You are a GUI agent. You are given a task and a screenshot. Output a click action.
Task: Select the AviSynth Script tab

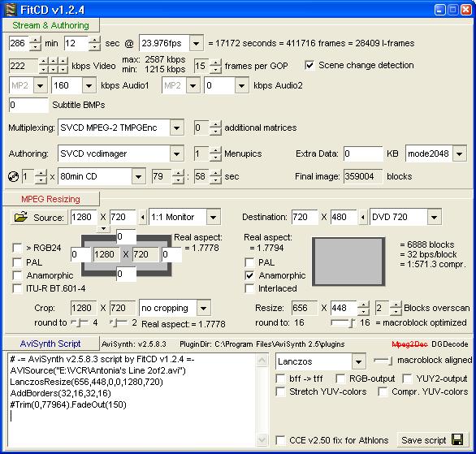50,344
